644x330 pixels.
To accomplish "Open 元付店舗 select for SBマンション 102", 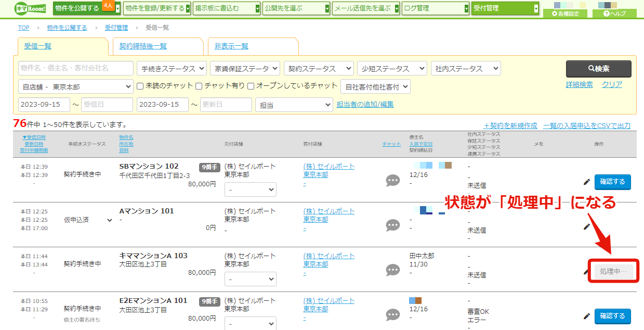I will click(251, 189).
